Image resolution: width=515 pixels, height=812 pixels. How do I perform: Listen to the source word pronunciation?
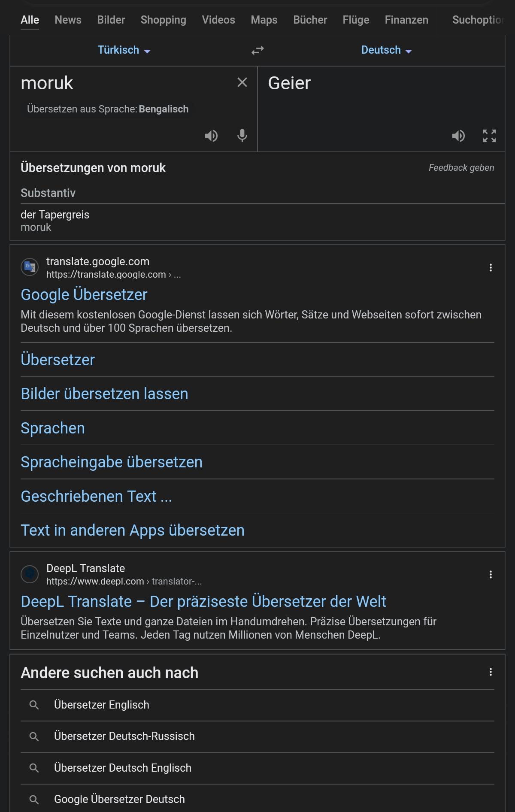click(x=211, y=136)
